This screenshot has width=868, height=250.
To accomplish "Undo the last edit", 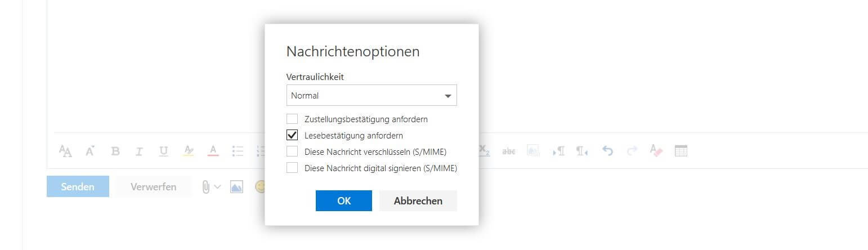I will pos(607,151).
